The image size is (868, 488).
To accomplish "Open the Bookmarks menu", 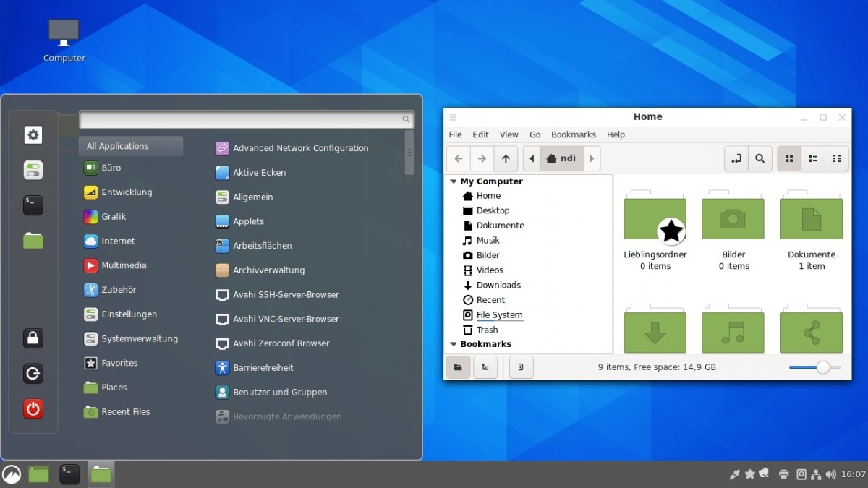I will 573,134.
